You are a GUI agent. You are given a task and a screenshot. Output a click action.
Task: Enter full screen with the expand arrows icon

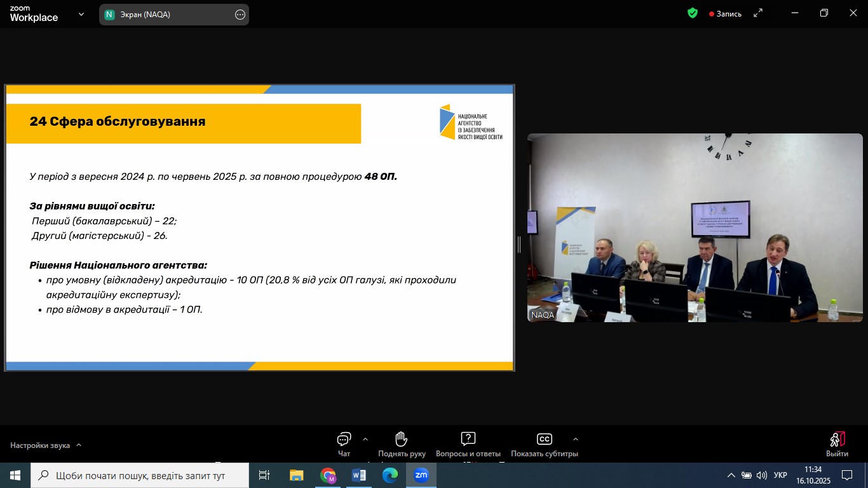tap(758, 13)
